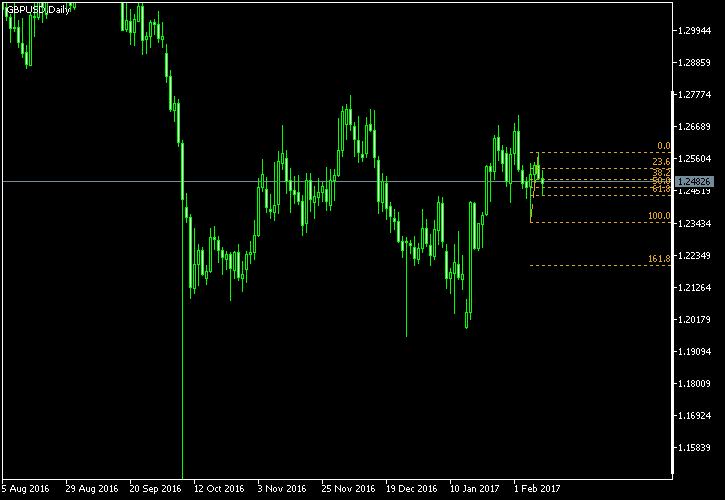Click the 1.20179 price axis label
Image resolution: width=725 pixels, height=500 pixels.
tap(694, 319)
